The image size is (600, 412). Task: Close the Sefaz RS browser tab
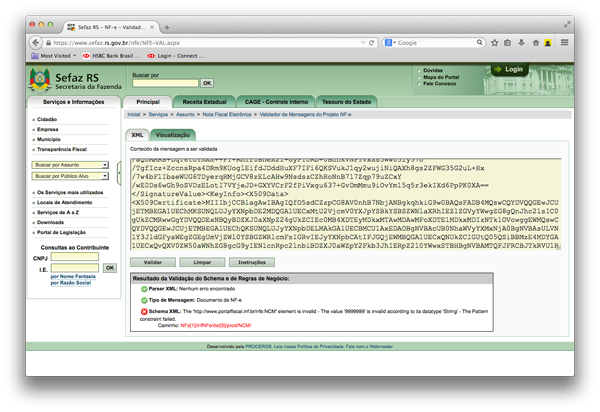click(152, 27)
